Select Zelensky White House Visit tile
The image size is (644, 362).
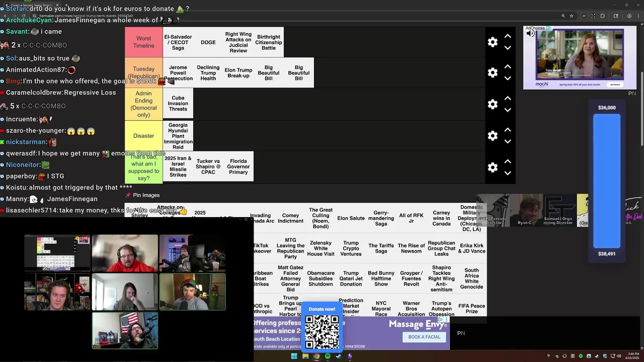pos(320,248)
